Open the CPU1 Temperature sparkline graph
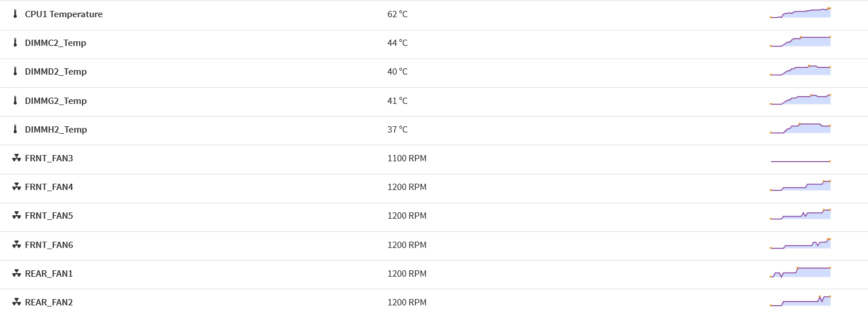Viewport: 868px width, 318px height. tap(800, 13)
